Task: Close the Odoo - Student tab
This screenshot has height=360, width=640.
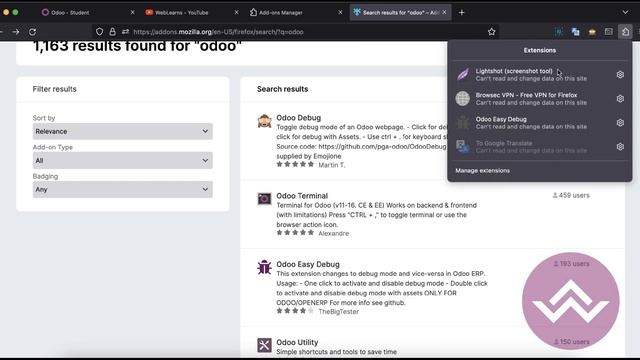Action: coord(132,13)
